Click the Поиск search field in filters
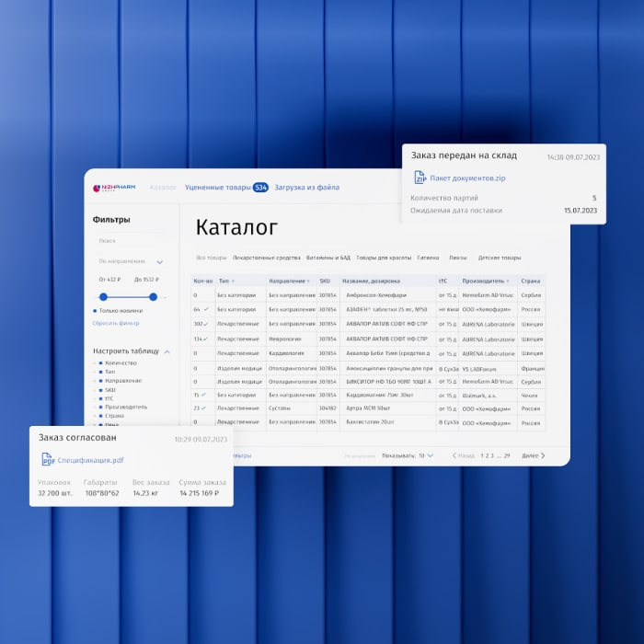The image size is (644, 644). tap(127, 240)
